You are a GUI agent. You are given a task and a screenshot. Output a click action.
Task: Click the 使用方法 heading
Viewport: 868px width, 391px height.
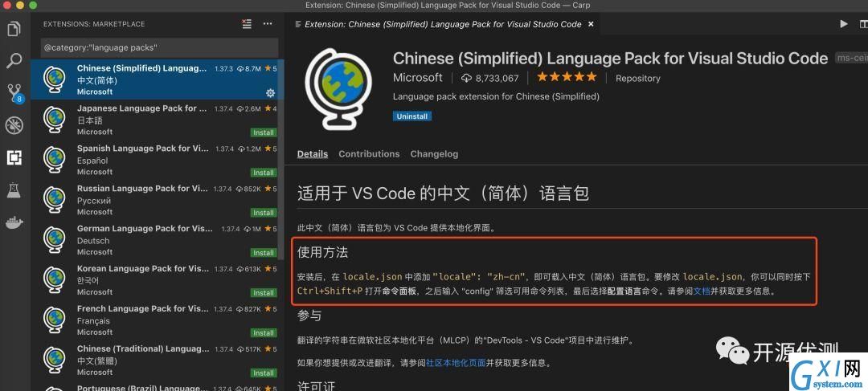coord(323,253)
